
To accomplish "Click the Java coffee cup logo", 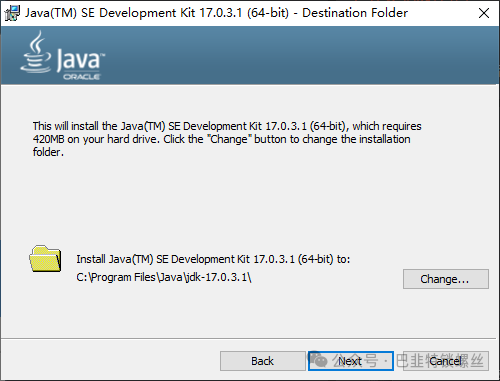I will (x=36, y=52).
